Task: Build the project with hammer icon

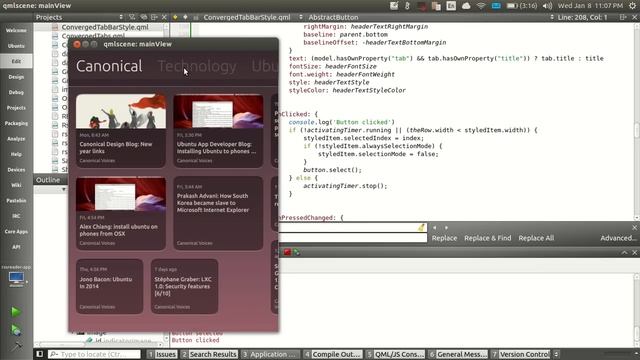Action: pyautogui.click(x=16, y=347)
